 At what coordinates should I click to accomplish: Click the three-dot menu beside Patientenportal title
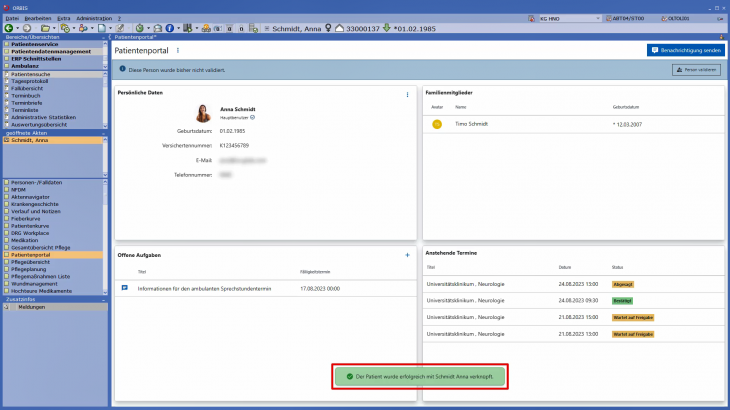(178, 49)
